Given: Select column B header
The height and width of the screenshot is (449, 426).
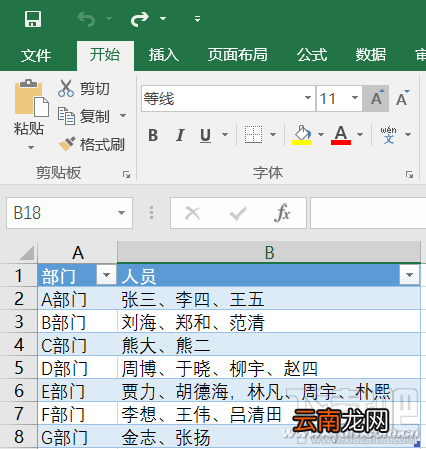Looking at the screenshot, I should pyautogui.click(x=269, y=252).
